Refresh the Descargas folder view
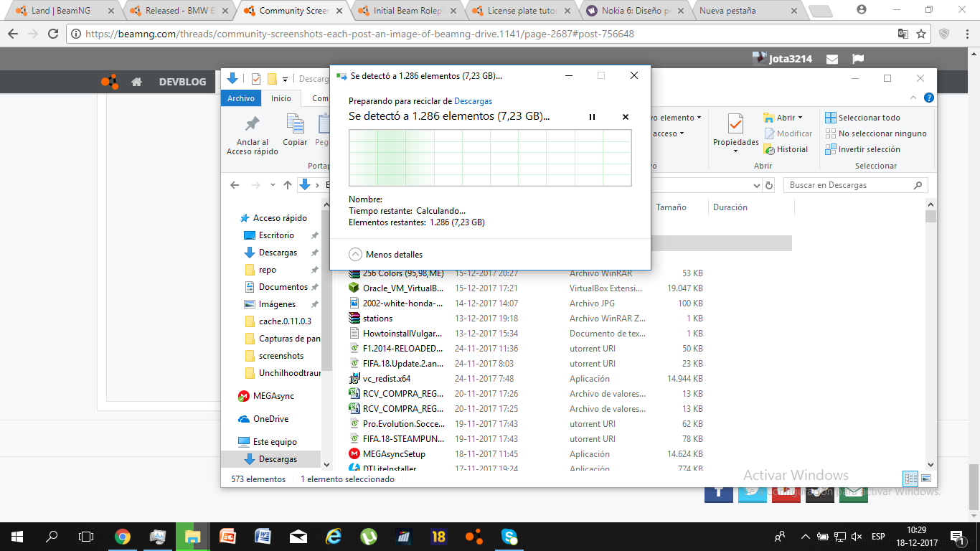This screenshot has width=980, height=551. (x=769, y=185)
